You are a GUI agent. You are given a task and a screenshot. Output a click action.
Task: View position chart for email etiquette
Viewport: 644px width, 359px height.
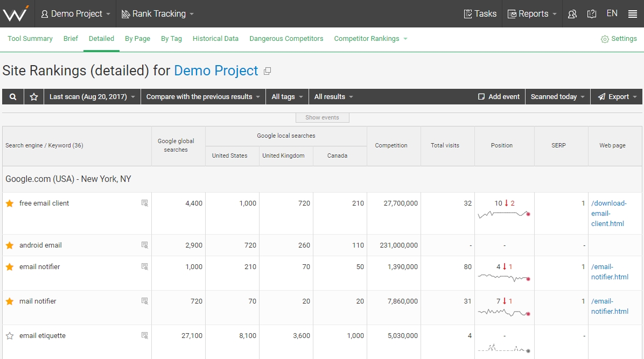tap(504, 348)
